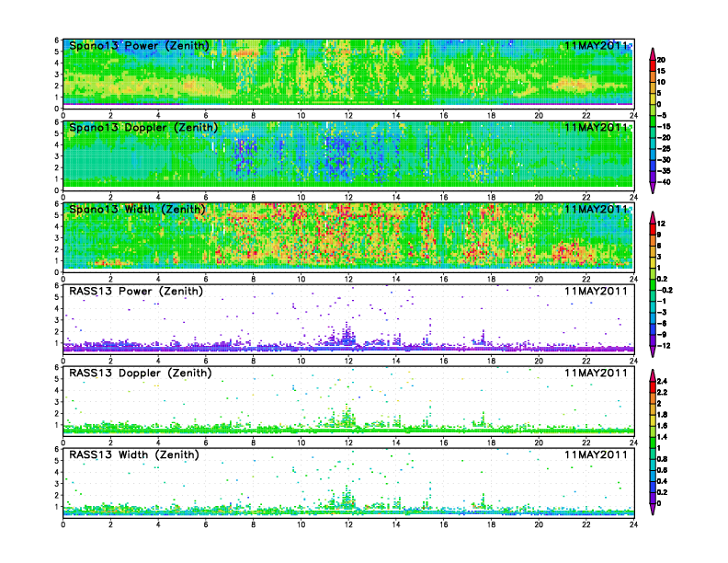Click the purple bottom arrow of the bottom colorbar
Image resolution: width=728 pixels, height=563 pixels.
[653, 510]
